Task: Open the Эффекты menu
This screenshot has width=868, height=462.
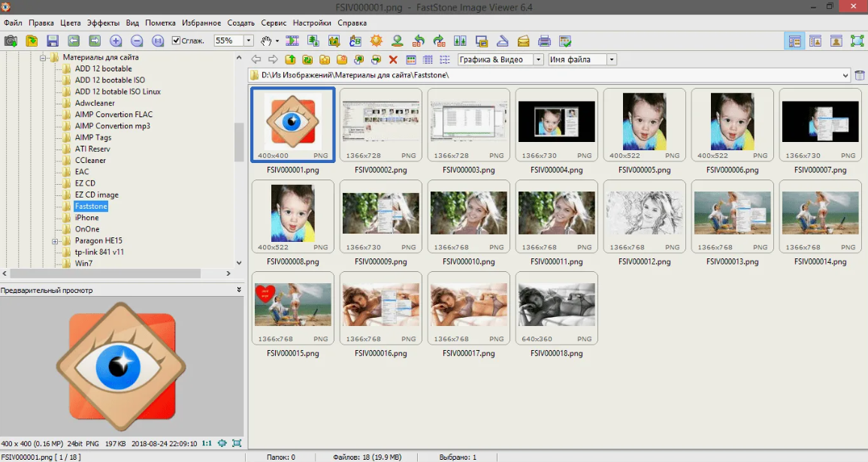Action: (103, 23)
